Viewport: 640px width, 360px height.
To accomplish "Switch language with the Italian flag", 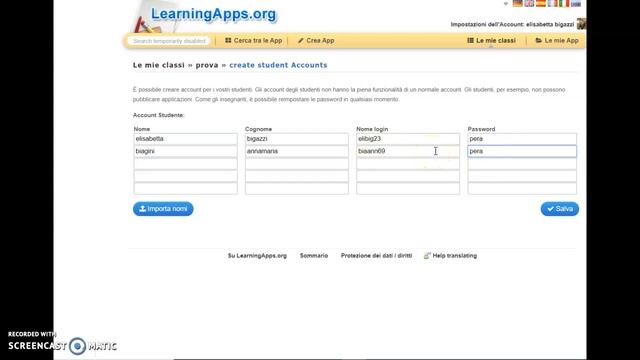I will (x=564, y=3).
